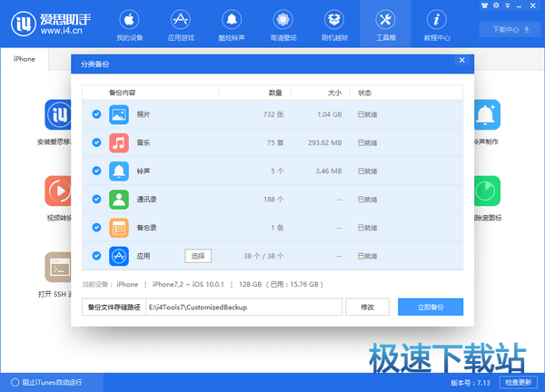Click the i4 爱思助手 logo
This screenshot has height=392, width=545.
[51, 24]
